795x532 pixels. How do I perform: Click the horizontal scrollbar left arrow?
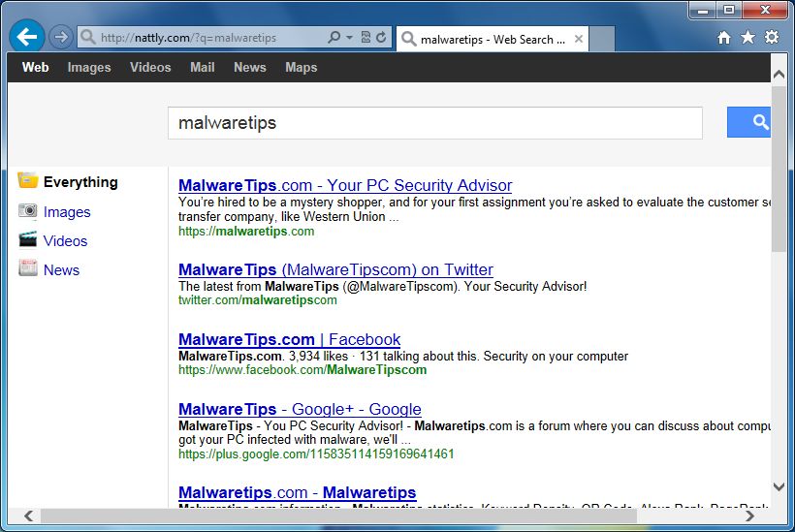click(28, 516)
